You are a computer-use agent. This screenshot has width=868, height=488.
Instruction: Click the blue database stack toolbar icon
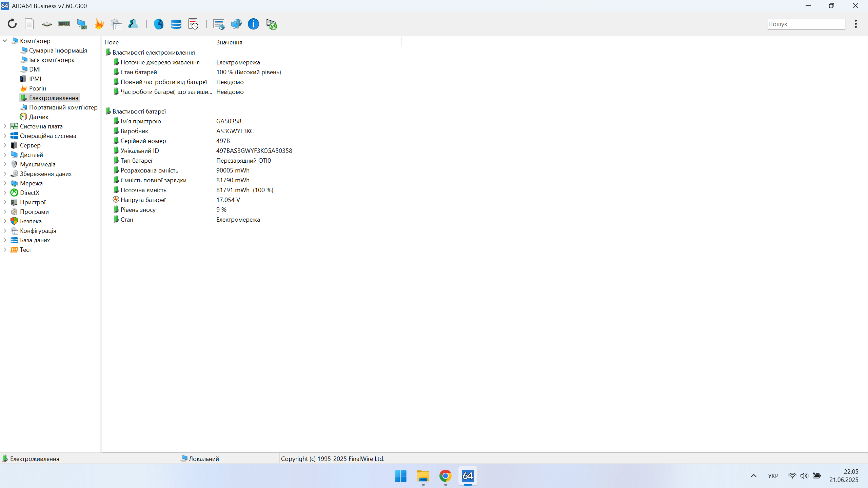[176, 24]
